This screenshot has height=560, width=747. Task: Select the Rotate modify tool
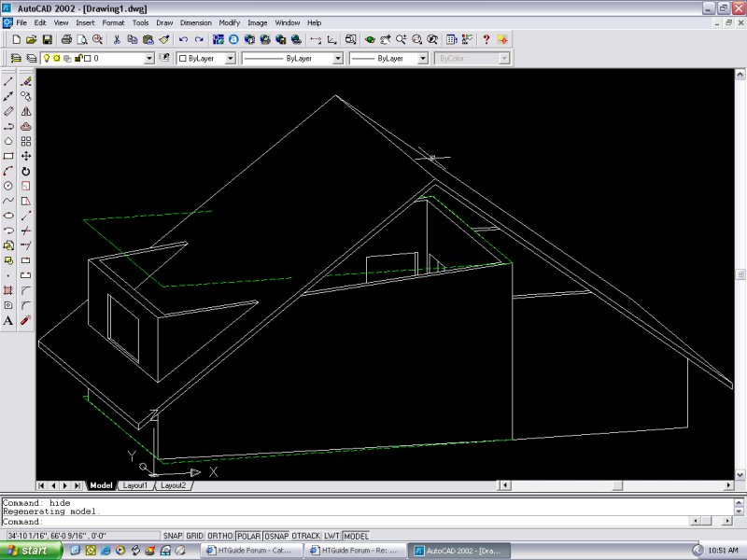[26, 171]
